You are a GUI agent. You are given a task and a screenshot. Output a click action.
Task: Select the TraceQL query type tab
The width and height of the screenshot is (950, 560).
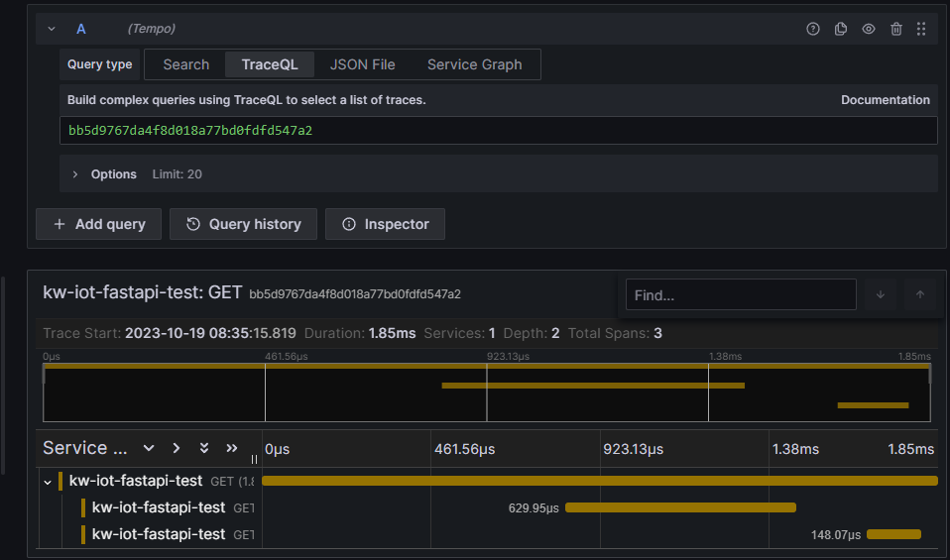click(x=270, y=64)
